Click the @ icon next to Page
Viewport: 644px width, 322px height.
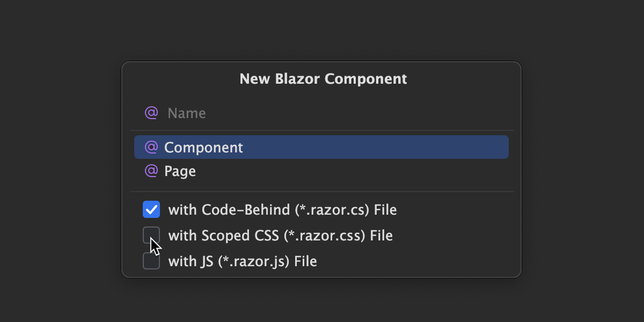click(x=151, y=171)
